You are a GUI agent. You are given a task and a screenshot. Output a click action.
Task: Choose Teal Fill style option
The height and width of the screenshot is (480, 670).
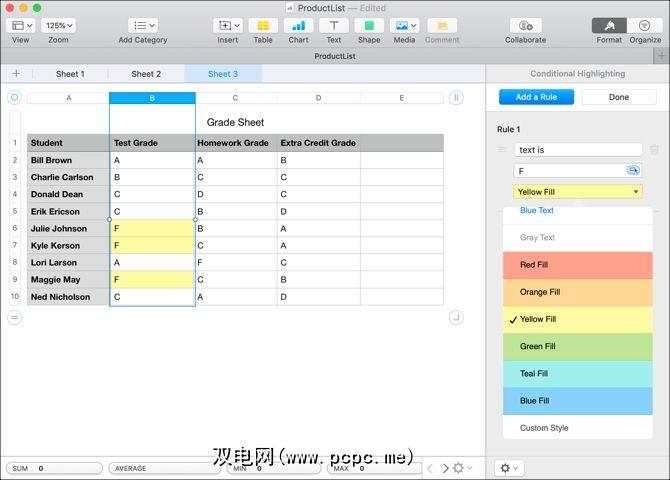point(578,374)
